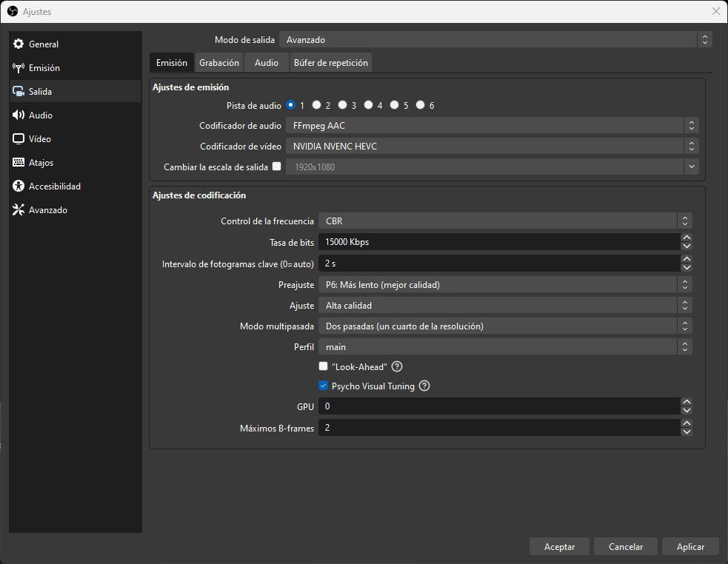The height and width of the screenshot is (564, 728).
Task: Increase keyframe interval with up arrow
Action: (687, 259)
